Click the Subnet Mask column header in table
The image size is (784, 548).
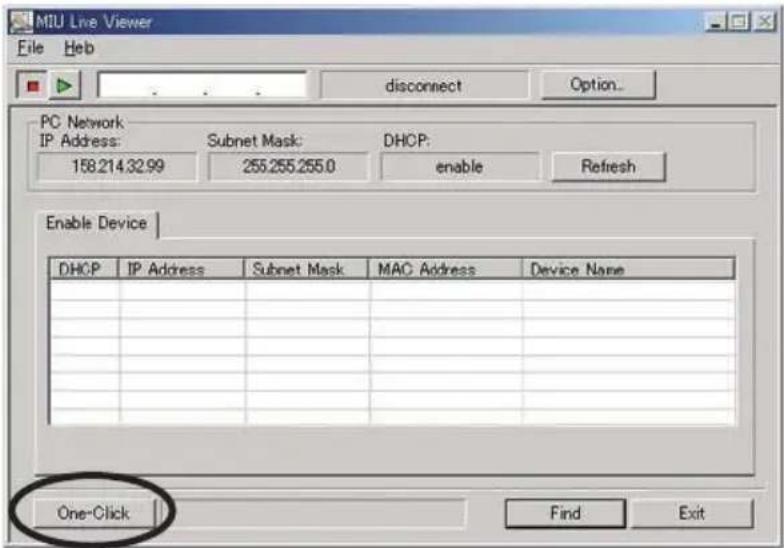[x=306, y=269]
